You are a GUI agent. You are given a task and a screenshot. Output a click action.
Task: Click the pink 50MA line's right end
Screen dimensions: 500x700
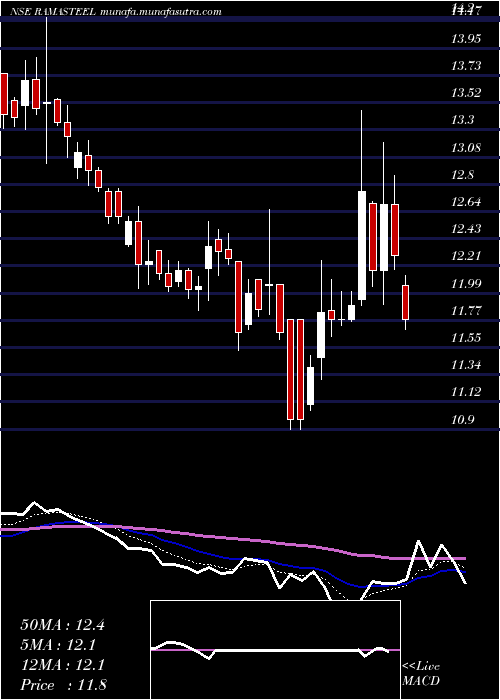[x=464, y=558]
